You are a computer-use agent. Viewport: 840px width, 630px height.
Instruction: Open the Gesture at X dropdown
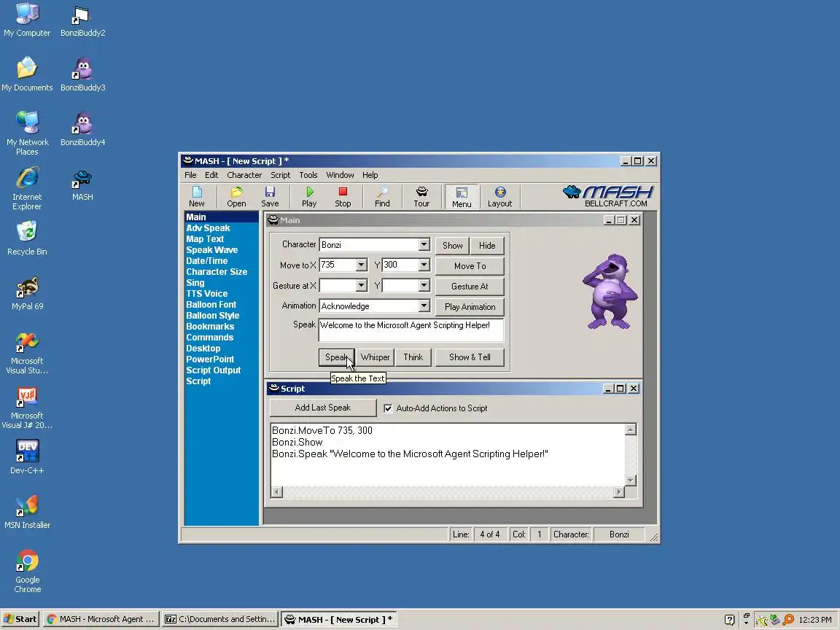coord(361,286)
